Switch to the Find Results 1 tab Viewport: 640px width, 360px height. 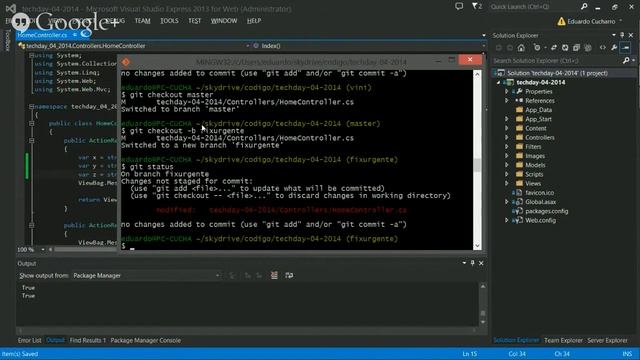click(88, 340)
